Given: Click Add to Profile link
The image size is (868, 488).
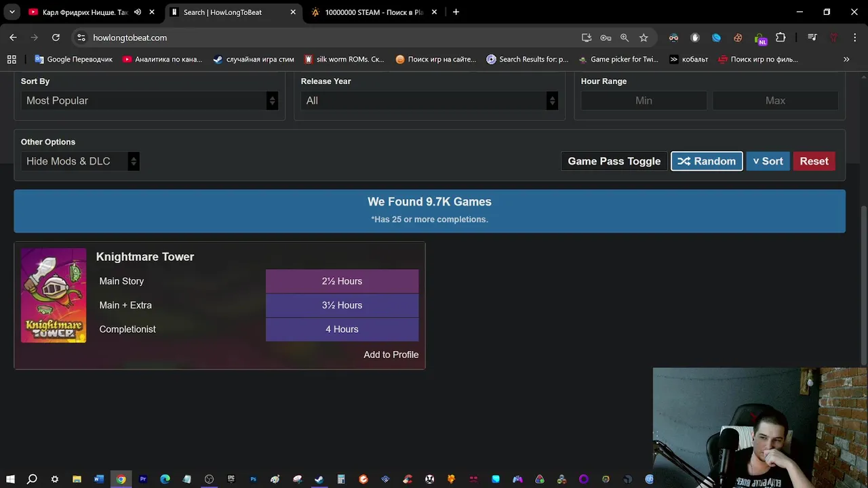Looking at the screenshot, I should 391,354.
